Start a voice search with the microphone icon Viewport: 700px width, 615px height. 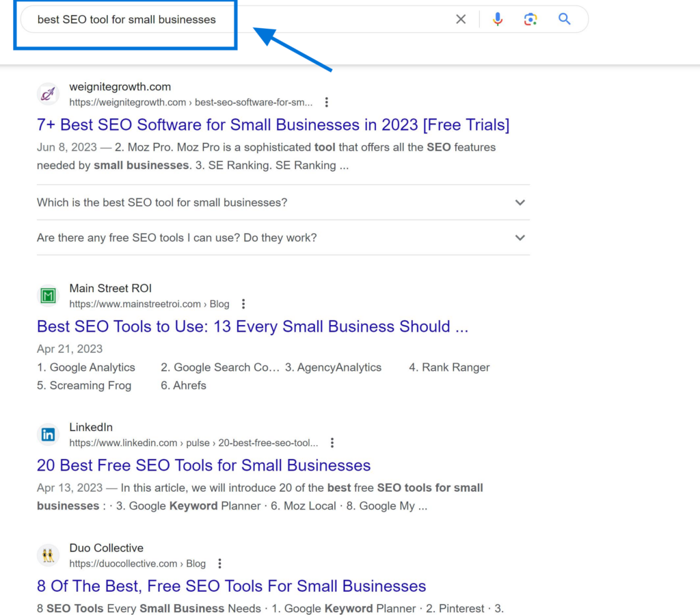[x=498, y=18]
